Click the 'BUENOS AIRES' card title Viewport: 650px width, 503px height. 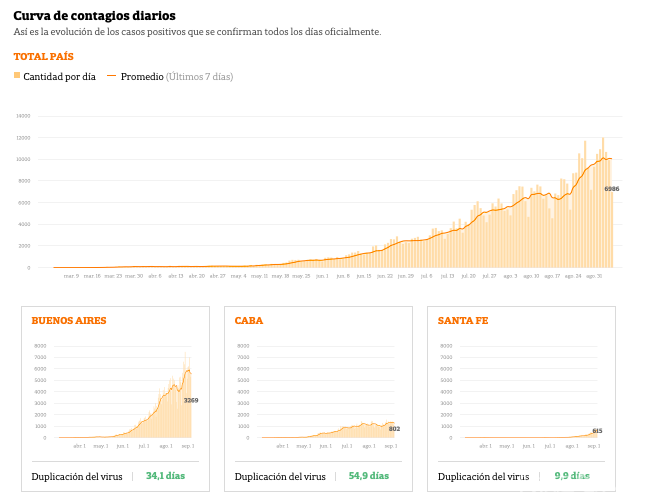[x=69, y=321]
